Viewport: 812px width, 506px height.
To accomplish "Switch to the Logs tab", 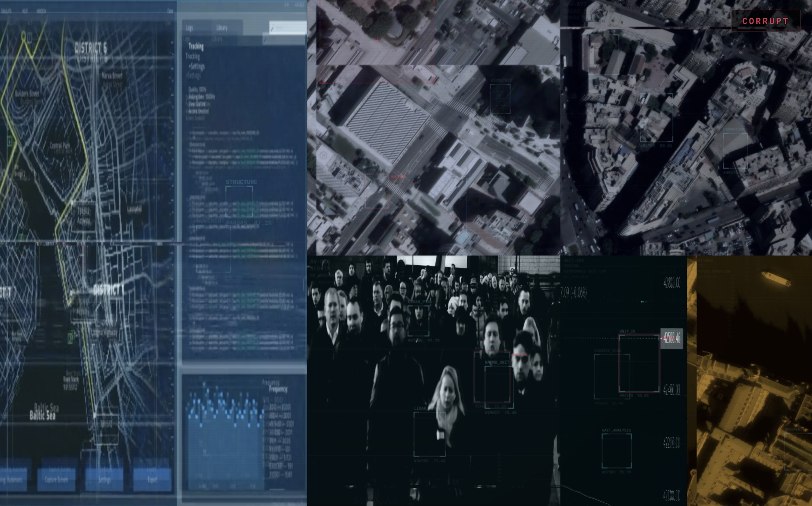I will click(x=190, y=28).
